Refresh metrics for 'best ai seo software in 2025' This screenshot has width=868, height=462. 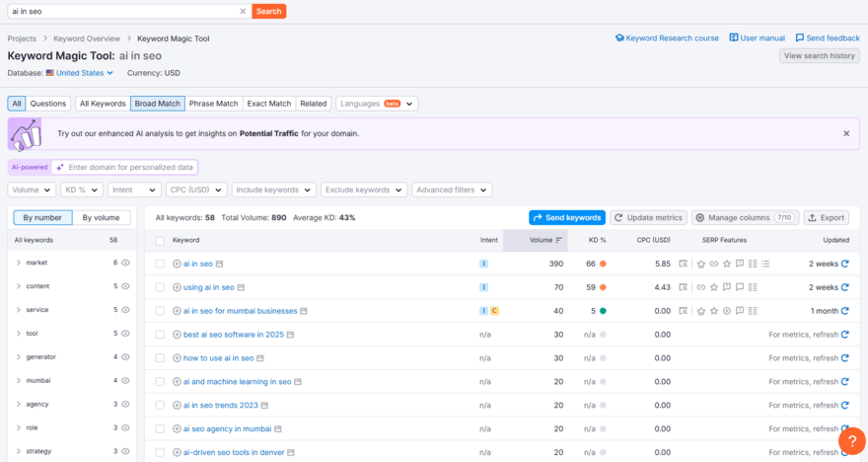[x=844, y=335]
